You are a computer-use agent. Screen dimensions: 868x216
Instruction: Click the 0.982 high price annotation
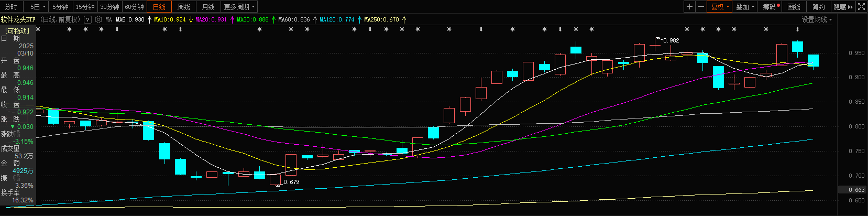click(671, 40)
